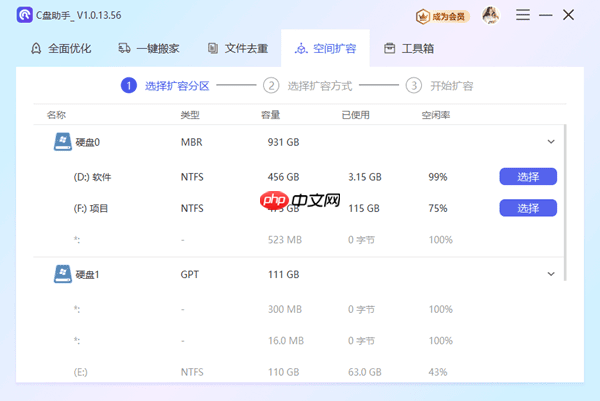Click the 空闲率 column header
Screen dimensions: 600x401
click(436, 115)
